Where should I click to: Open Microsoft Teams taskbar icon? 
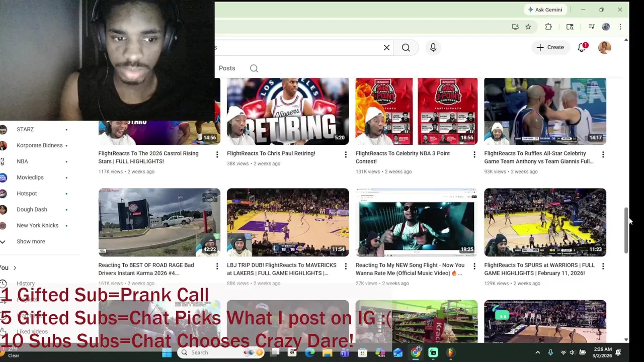(345, 352)
